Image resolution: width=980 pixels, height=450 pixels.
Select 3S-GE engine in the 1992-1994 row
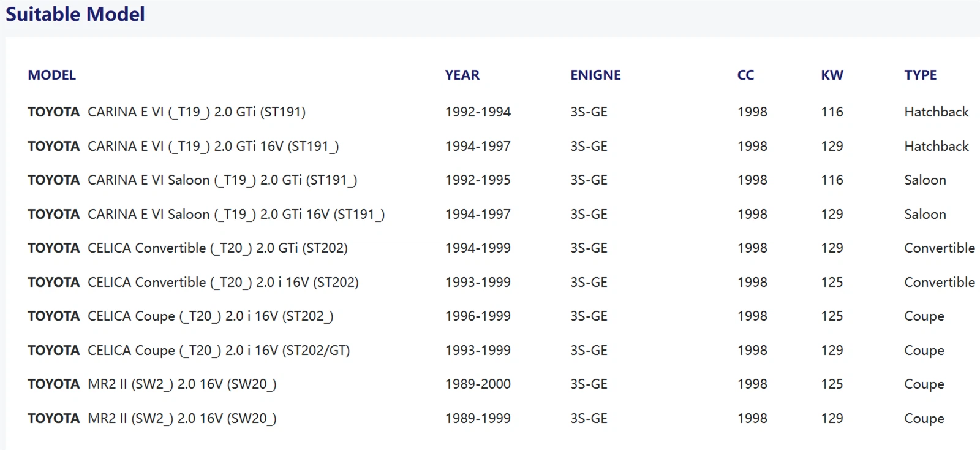tap(589, 112)
